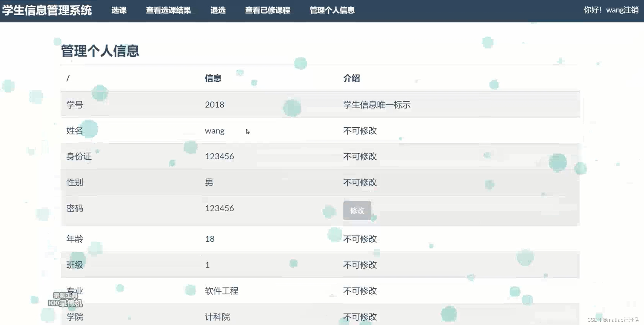644x325 pixels.
Task: Click the 计科院 college value
Action: pos(217,317)
